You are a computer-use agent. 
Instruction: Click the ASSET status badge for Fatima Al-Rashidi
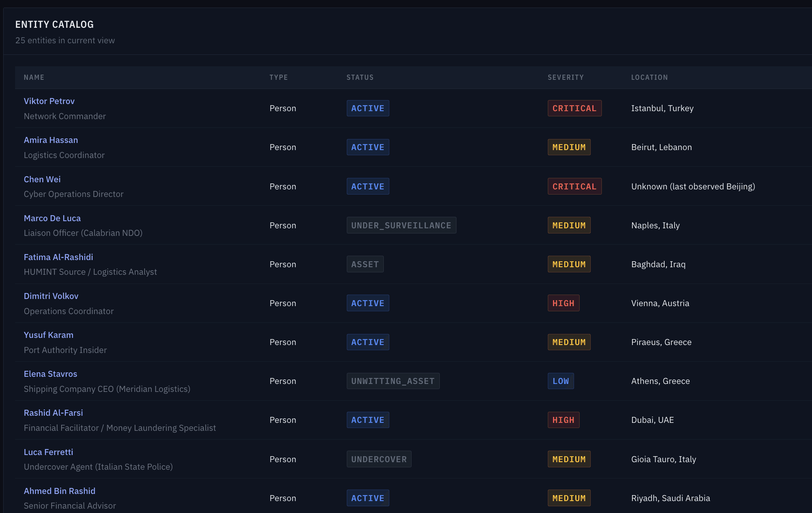point(365,264)
